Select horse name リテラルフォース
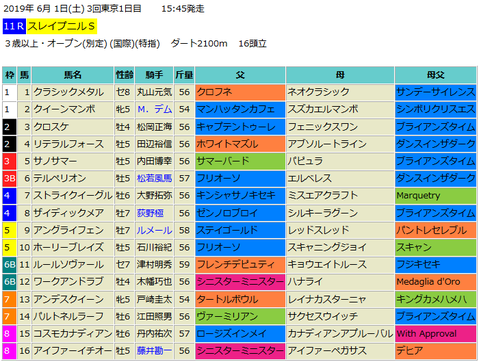Image resolution: width=479 pixels, height=362 pixels. pos(69,144)
